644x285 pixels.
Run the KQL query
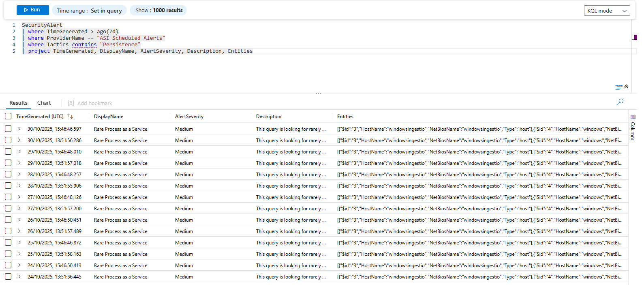(x=32, y=10)
